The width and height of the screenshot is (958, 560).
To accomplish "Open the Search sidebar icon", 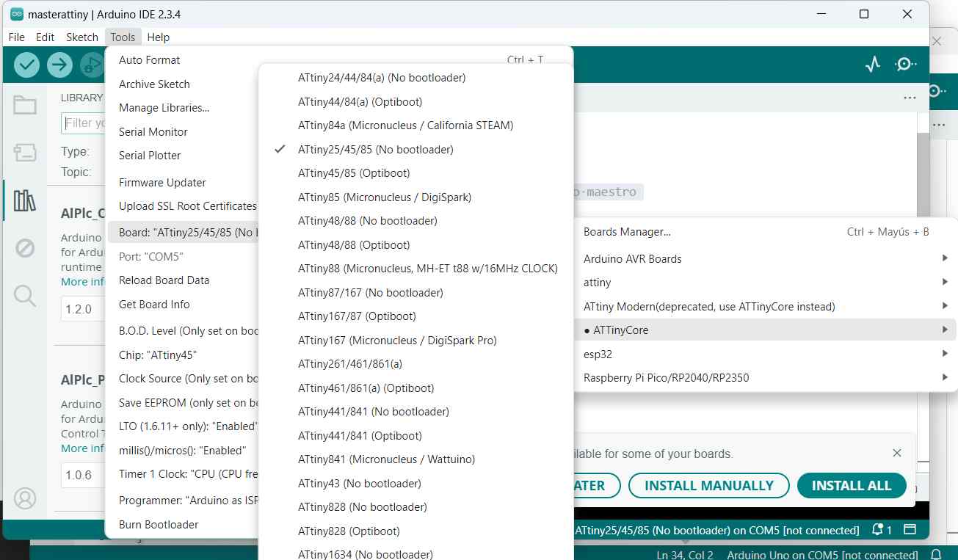I will 25,296.
